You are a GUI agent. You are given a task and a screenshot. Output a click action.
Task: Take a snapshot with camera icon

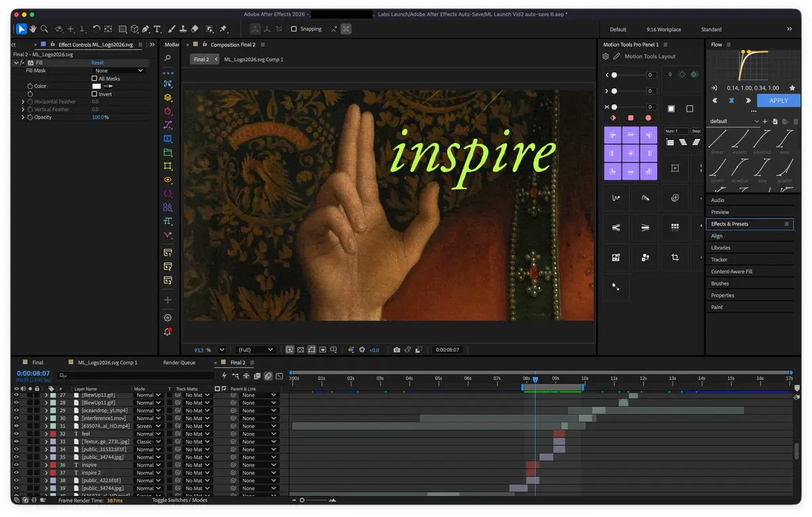pyautogui.click(x=397, y=350)
